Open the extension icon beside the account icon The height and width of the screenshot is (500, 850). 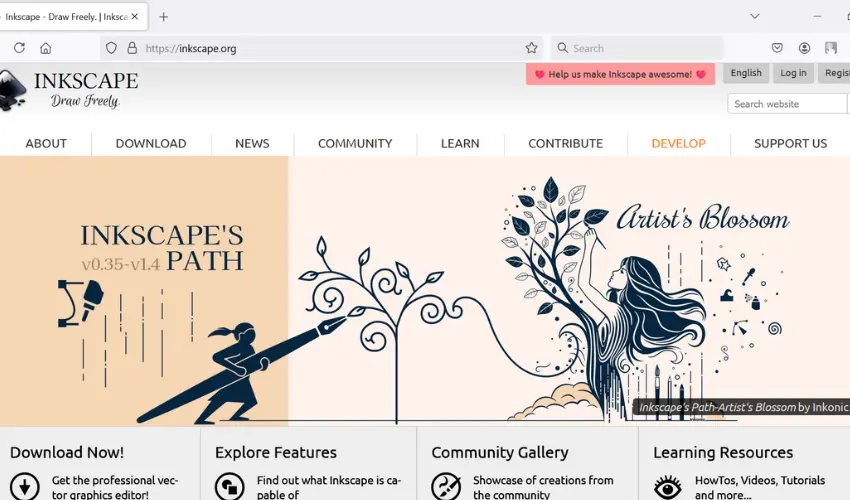pos(830,48)
